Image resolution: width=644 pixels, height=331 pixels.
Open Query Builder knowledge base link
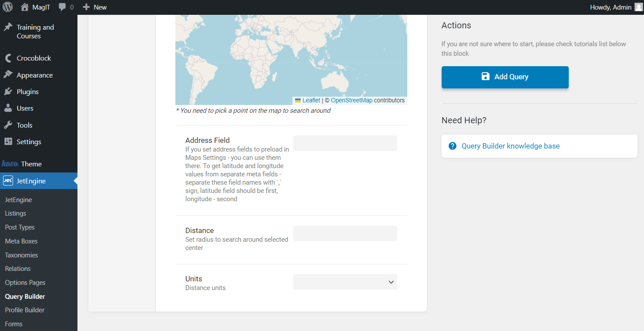(x=510, y=146)
